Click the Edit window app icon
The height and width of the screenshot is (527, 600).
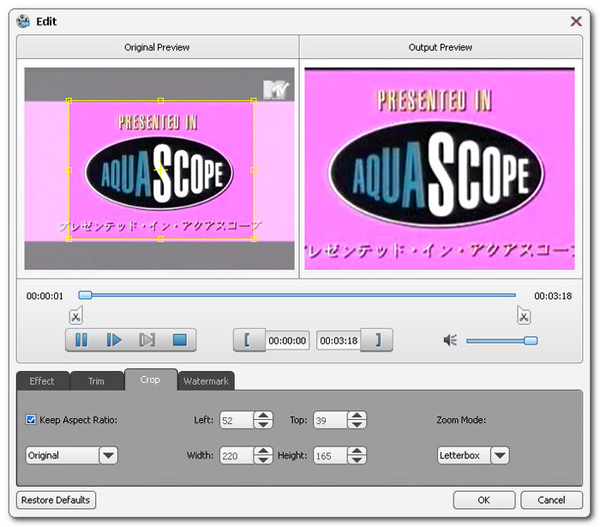(24, 21)
